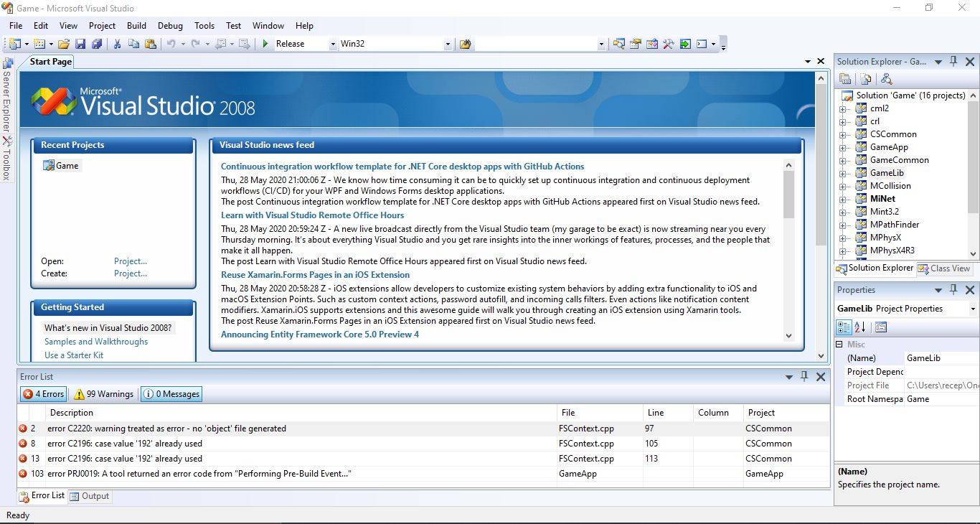Open the File menu
This screenshot has width=980, height=524.
pyautogui.click(x=16, y=25)
